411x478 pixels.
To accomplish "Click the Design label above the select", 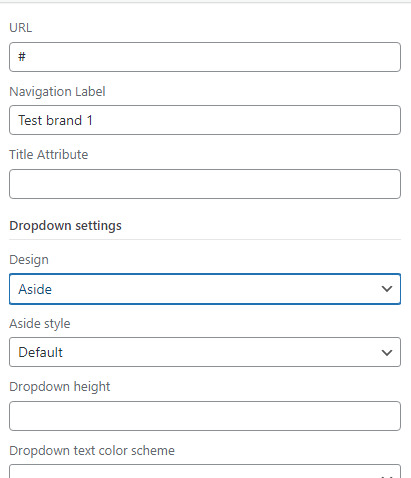I will [x=29, y=260].
